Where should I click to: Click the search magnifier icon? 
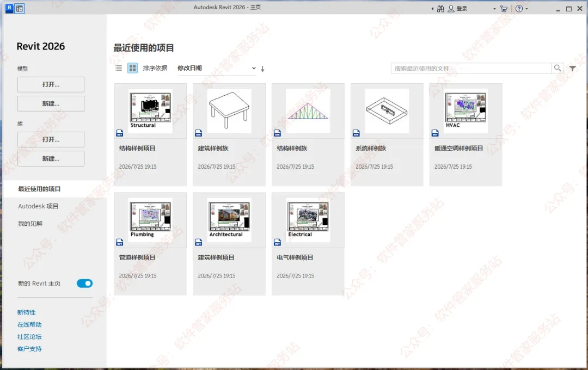tap(558, 68)
